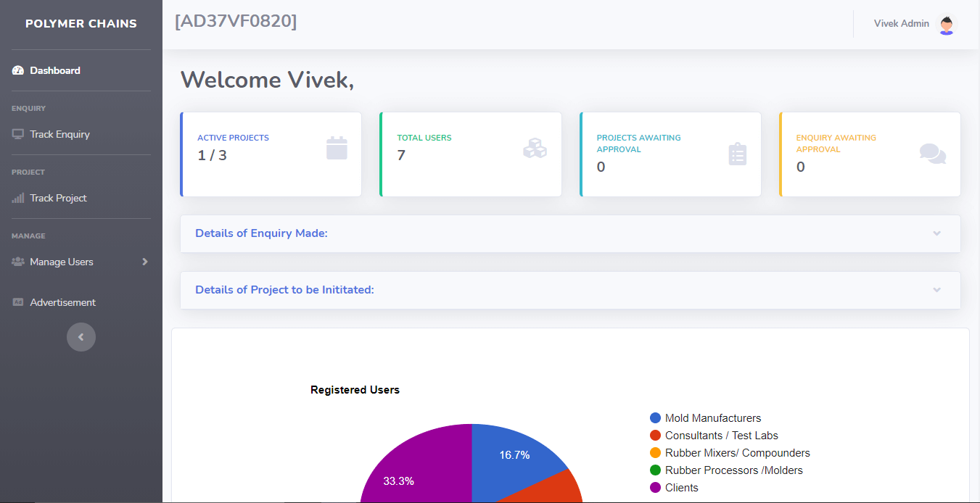The height and width of the screenshot is (503, 980).
Task: Select Manage Users in the sidebar
Action: point(81,262)
